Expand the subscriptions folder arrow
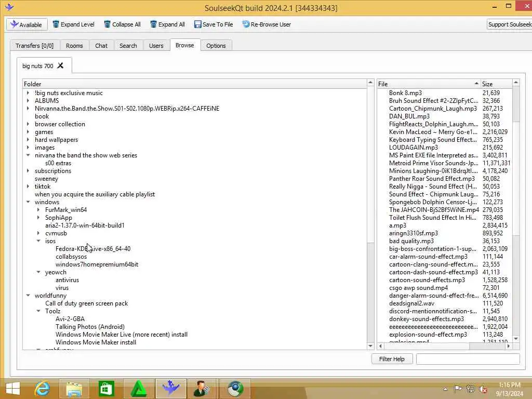Image resolution: width=532 pixels, height=399 pixels. [x=28, y=171]
